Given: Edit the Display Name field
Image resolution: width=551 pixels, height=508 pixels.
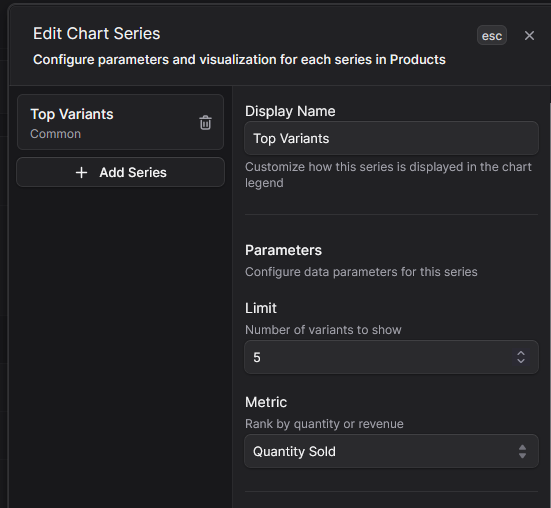Looking at the screenshot, I should [x=391, y=138].
